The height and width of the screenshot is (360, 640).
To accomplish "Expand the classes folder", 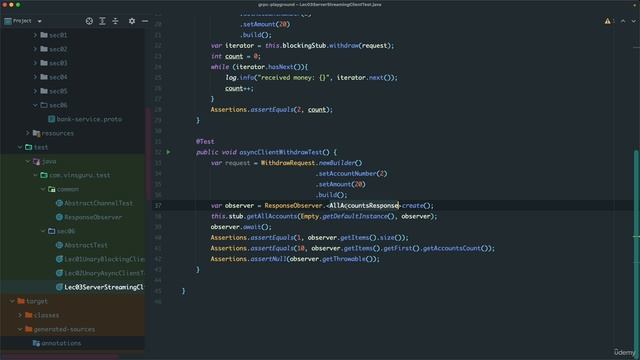I will [20, 315].
